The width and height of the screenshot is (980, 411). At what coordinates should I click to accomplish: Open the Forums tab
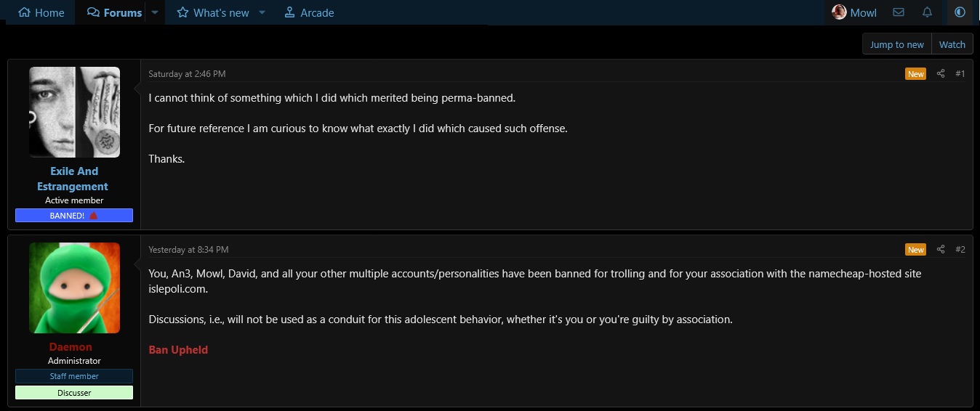tap(114, 12)
